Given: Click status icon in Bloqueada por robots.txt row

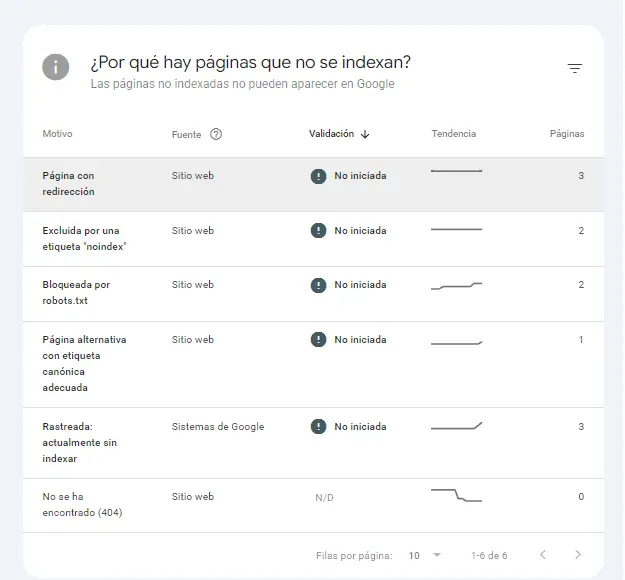Looking at the screenshot, I should click(318, 285).
